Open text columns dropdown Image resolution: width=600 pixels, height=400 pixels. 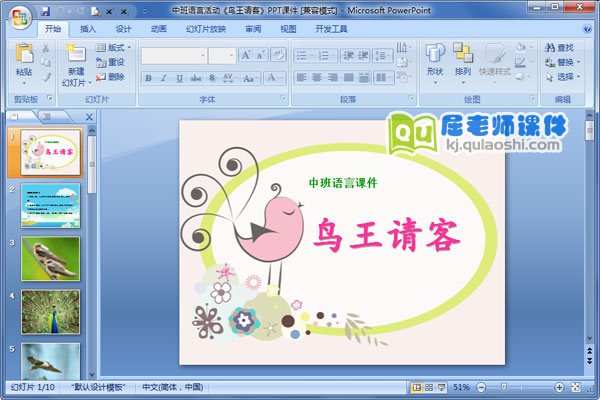(x=383, y=78)
